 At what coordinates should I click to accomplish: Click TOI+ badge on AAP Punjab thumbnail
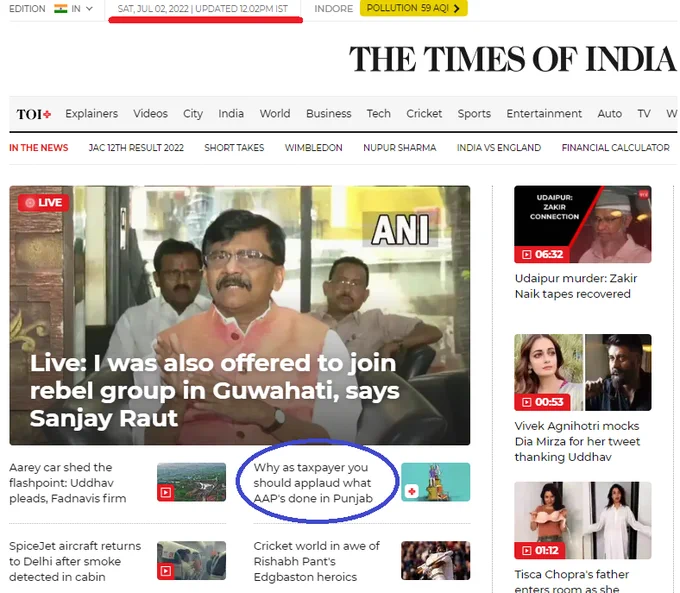click(x=411, y=491)
